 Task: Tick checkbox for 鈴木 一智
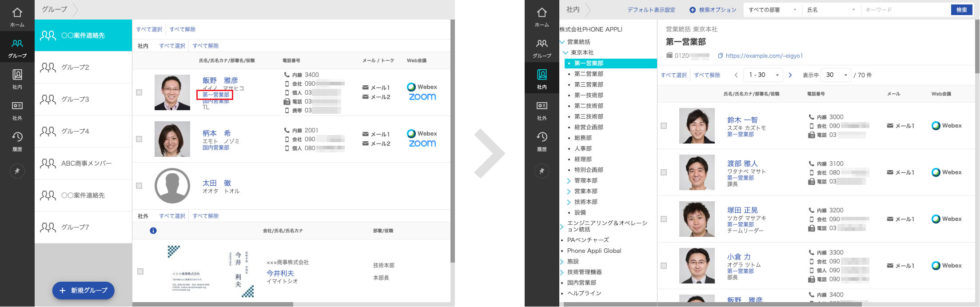(664, 126)
